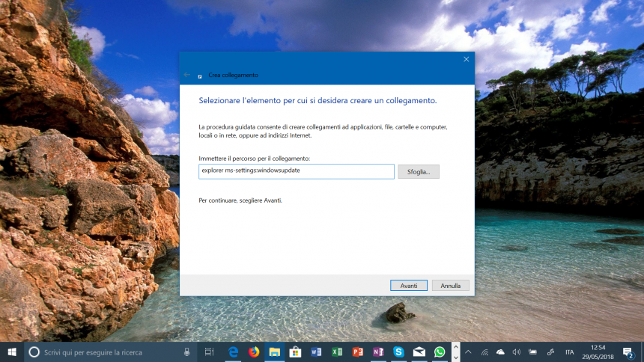Click the Cortana circle icon

(x=34, y=352)
